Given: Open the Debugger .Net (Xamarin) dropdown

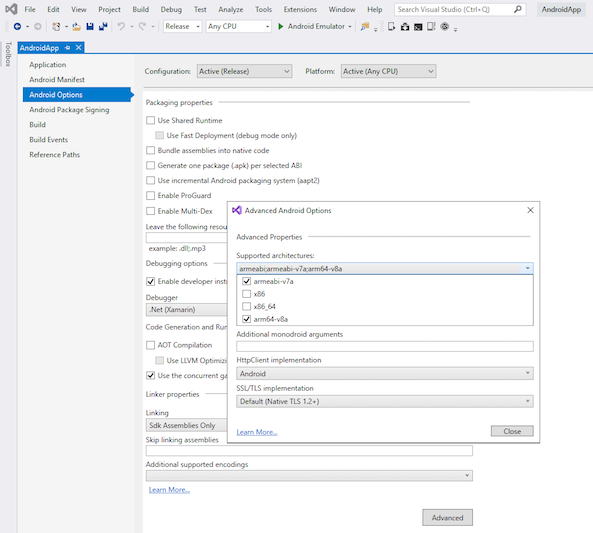Looking at the screenshot, I should [186, 310].
